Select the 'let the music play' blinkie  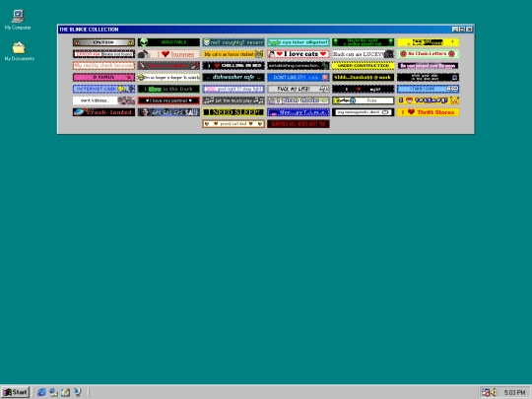(233, 100)
